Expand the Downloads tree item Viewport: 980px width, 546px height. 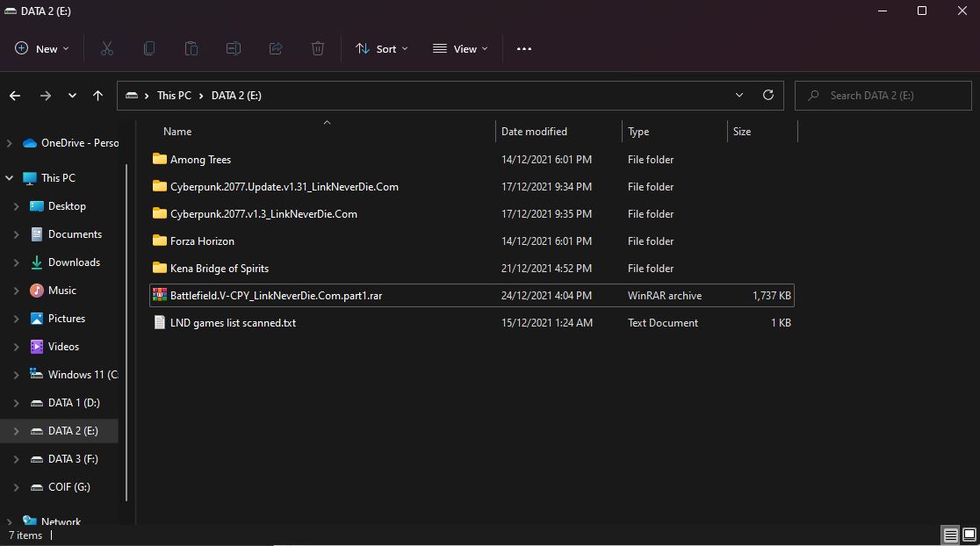tap(18, 262)
